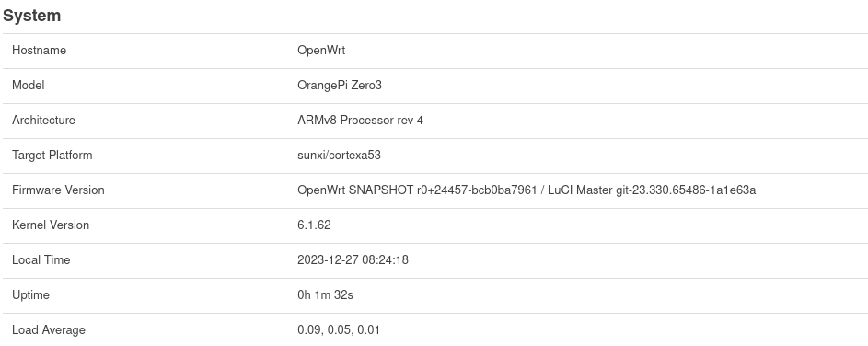Select the Uptime label
Image resolution: width=868 pixels, height=346 pixels.
(x=30, y=295)
